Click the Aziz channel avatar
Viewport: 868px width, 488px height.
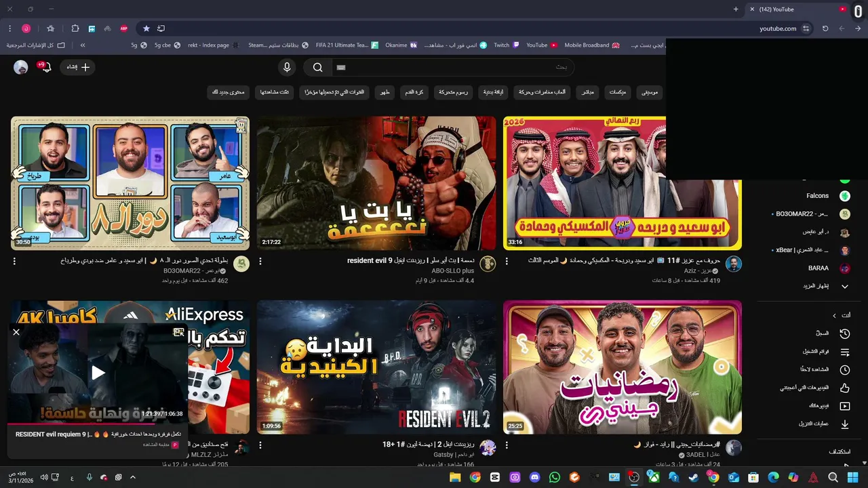pyautogui.click(x=734, y=264)
